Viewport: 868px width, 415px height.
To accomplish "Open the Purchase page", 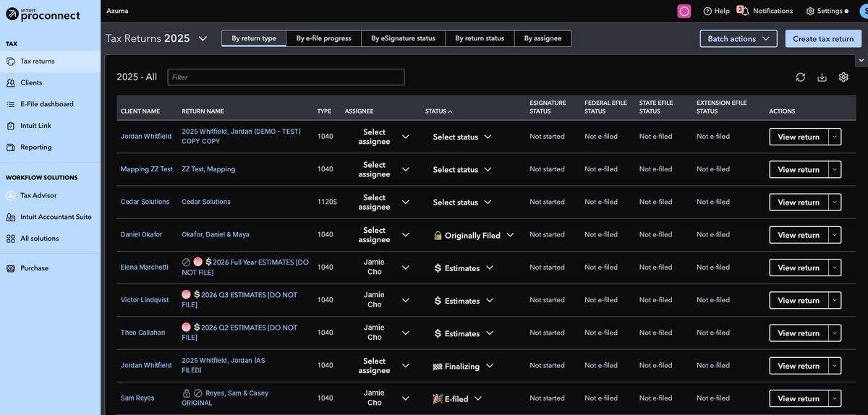I will pos(50,268).
